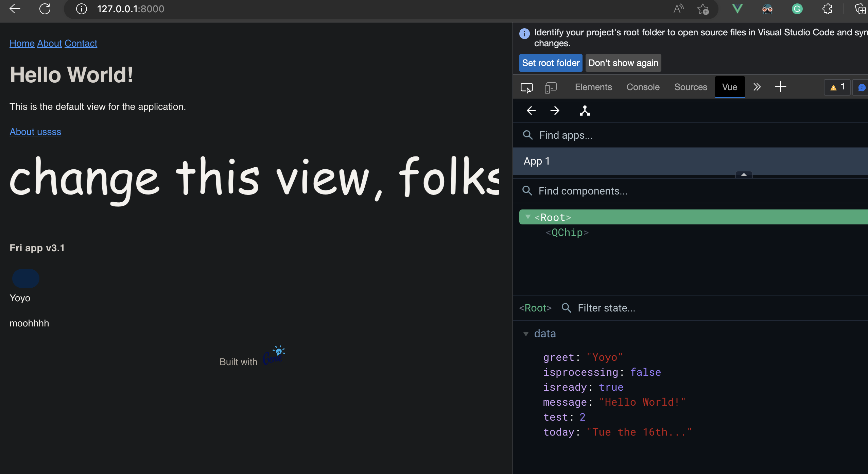Click the Vue devtools back arrow
Viewport: 868px width, 474px height.
[x=531, y=111]
